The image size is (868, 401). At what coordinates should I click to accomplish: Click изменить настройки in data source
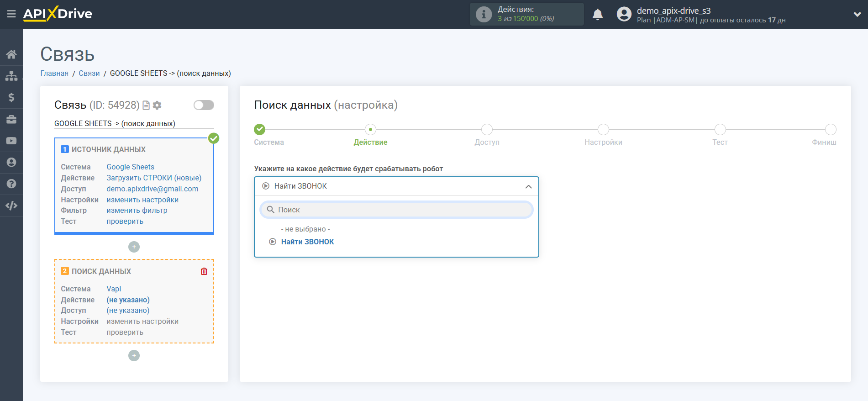(x=142, y=200)
